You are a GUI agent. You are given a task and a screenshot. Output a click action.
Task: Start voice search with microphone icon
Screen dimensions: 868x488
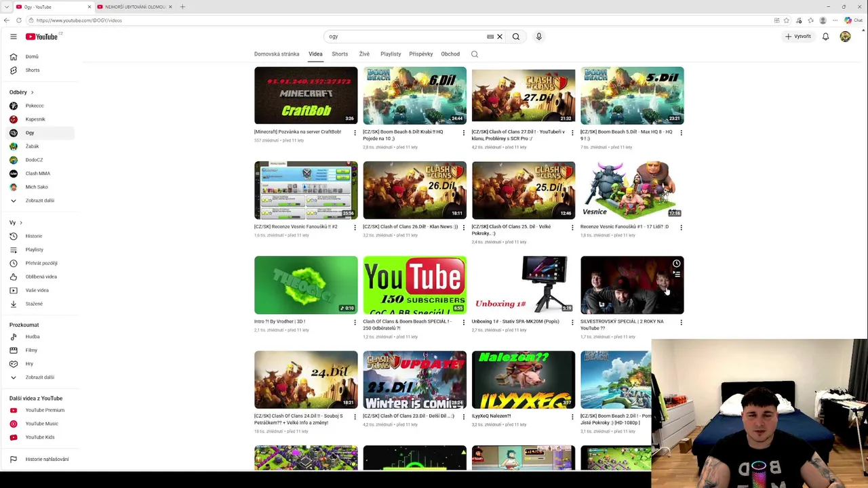coord(539,37)
